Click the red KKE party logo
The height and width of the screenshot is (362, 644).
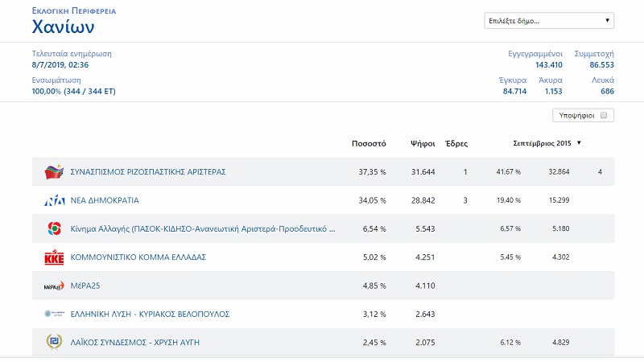coord(54,257)
